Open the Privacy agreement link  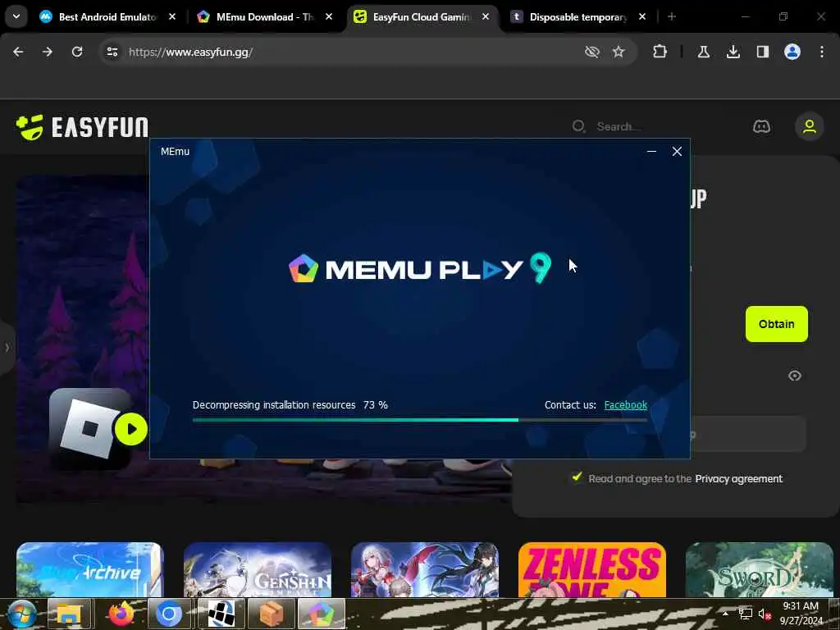(x=738, y=478)
